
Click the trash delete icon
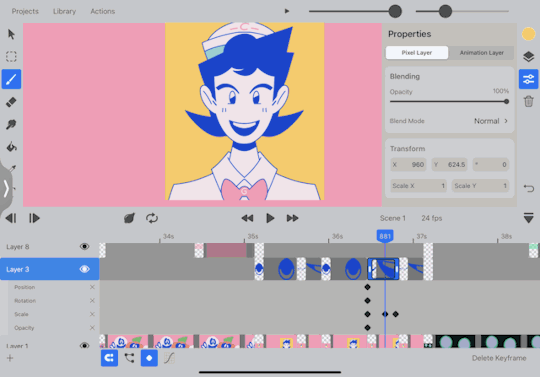click(x=528, y=102)
